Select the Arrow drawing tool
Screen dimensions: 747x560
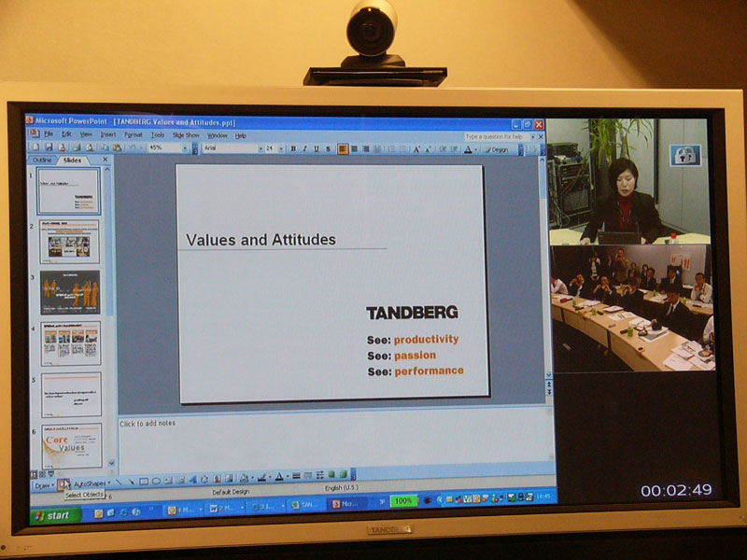pyautogui.click(x=131, y=482)
